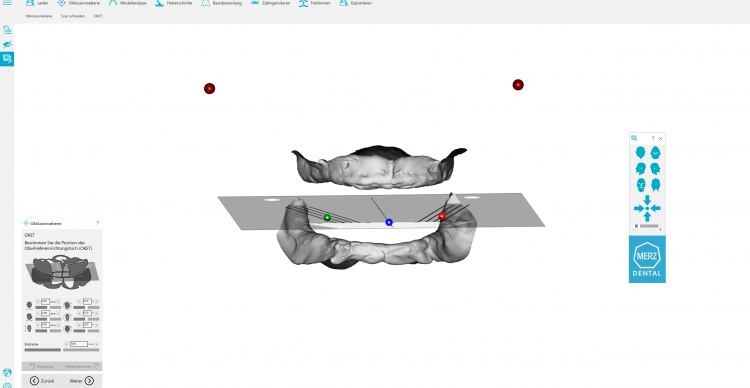750x388 pixels.
Task: Open the Laden step in toolbar
Action: 37,3
